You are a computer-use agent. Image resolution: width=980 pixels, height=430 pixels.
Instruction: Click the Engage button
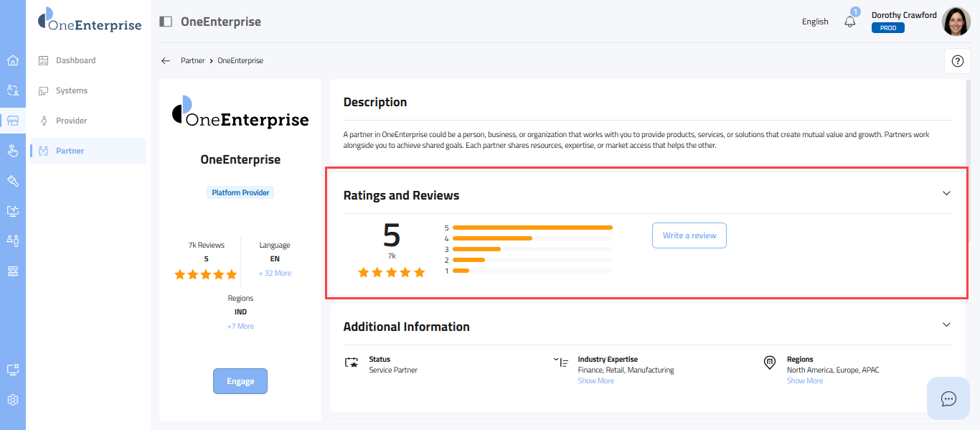(240, 381)
